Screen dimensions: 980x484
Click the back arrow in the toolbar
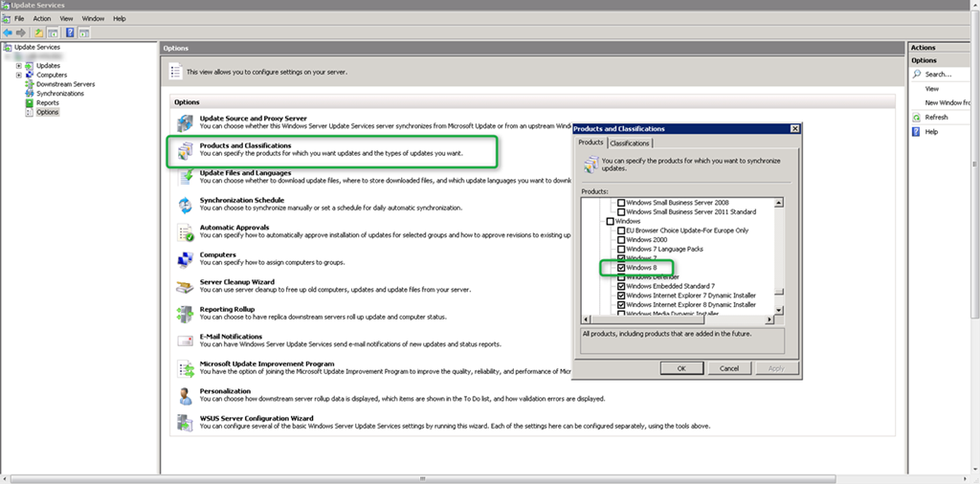pyautogui.click(x=8, y=33)
